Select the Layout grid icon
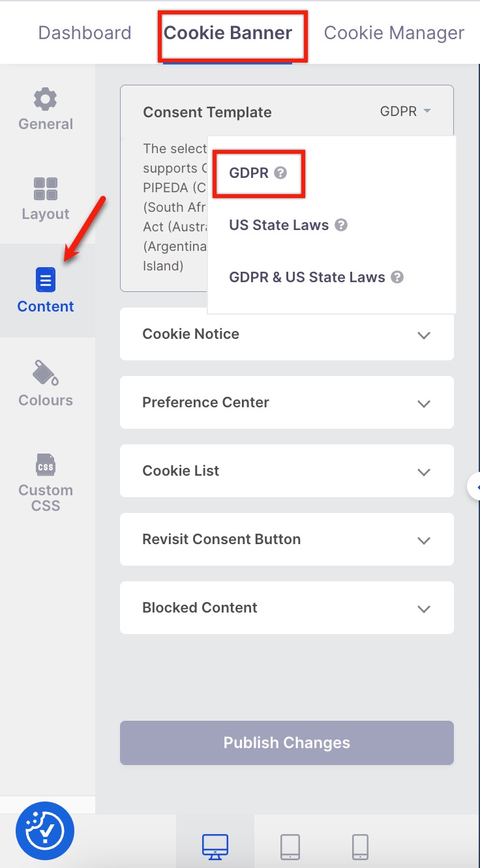Screen dimensions: 480x868 click(x=46, y=189)
